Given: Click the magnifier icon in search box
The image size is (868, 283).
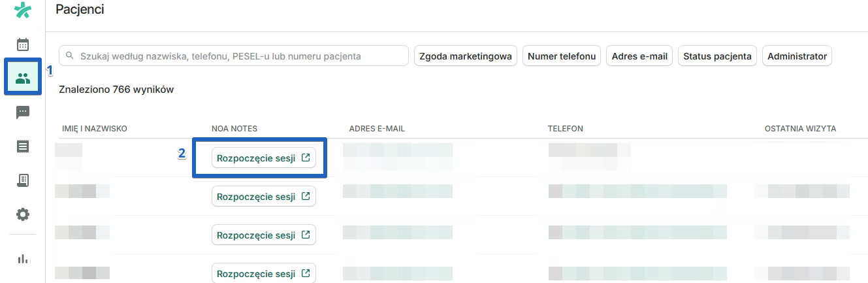Looking at the screenshot, I should click(70, 56).
